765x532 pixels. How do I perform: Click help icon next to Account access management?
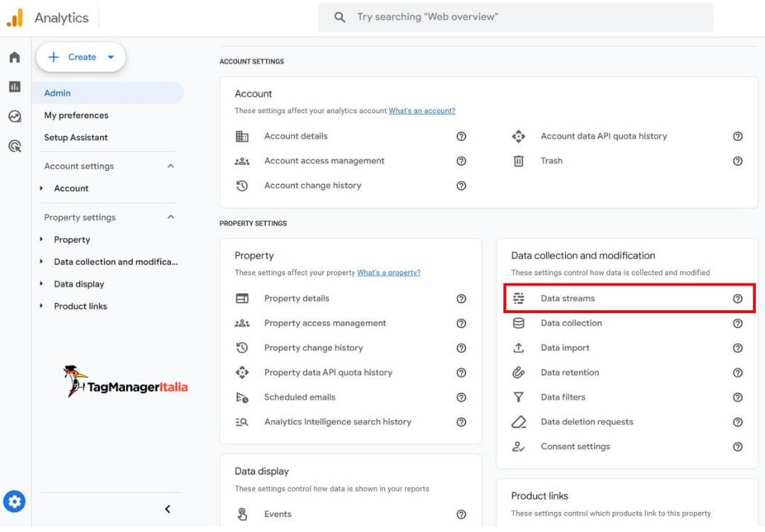point(461,161)
